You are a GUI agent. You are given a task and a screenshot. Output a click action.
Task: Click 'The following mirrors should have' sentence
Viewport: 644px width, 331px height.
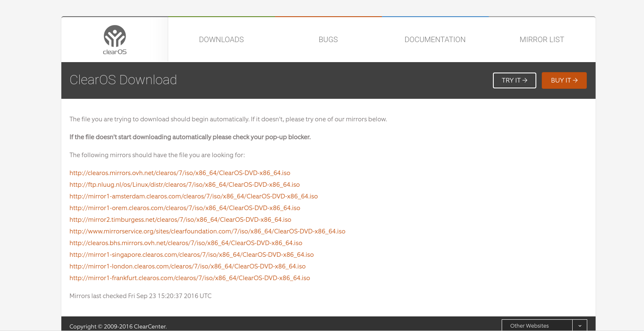click(157, 155)
